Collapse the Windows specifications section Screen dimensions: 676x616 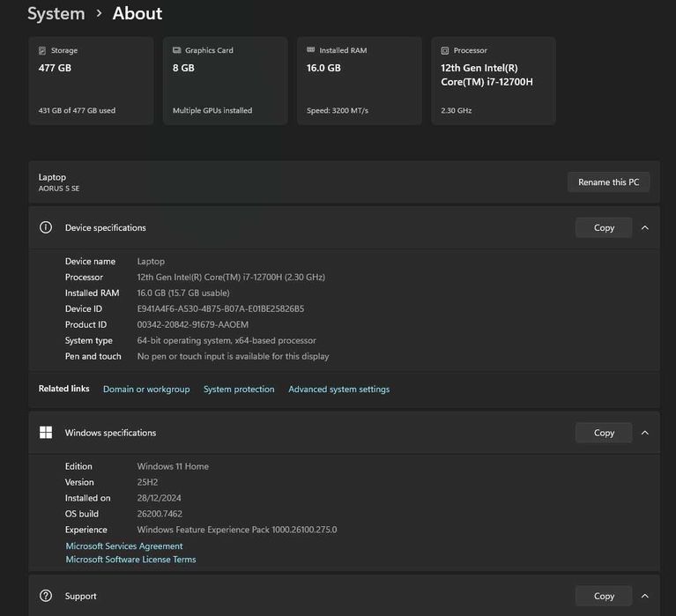pyautogui.click(x=645, y=433)
